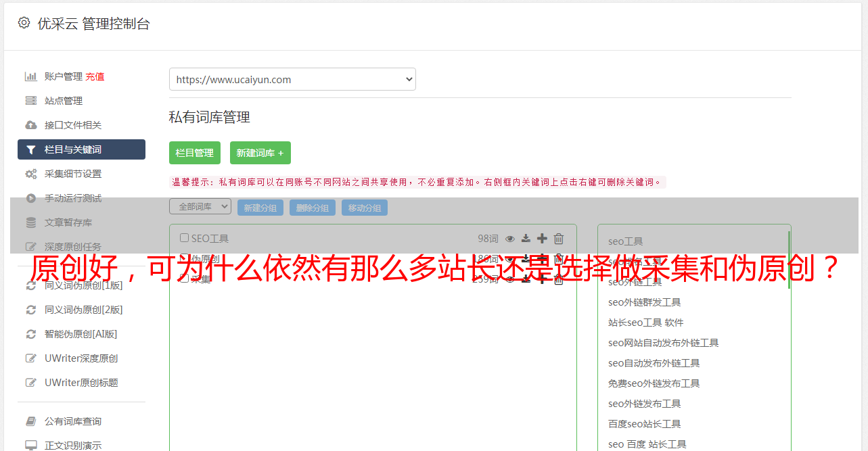Image resolution: width=868 pixels, height=451 pixels.
Task: Click the filter icon for 栏目与关键词
Action: [31, 149]
